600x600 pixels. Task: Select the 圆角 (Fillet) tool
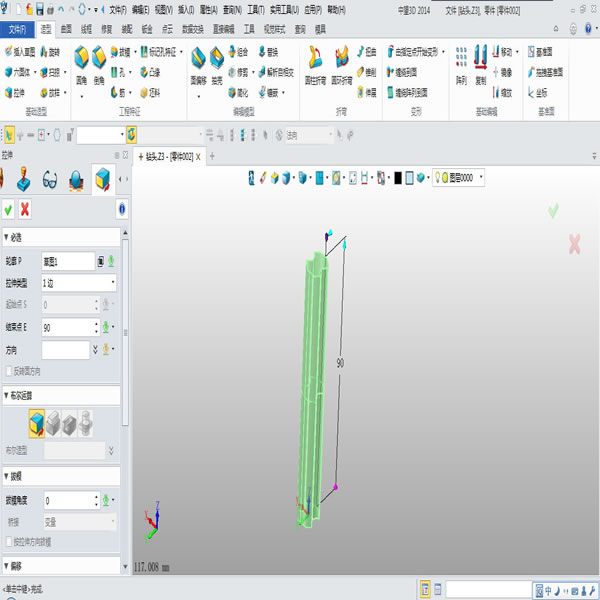[82, 65]
